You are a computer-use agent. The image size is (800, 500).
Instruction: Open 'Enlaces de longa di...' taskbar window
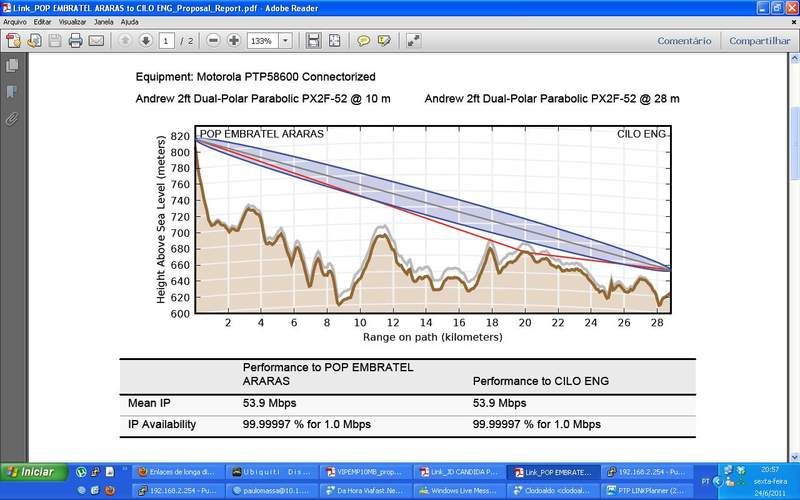coord(179,472)
